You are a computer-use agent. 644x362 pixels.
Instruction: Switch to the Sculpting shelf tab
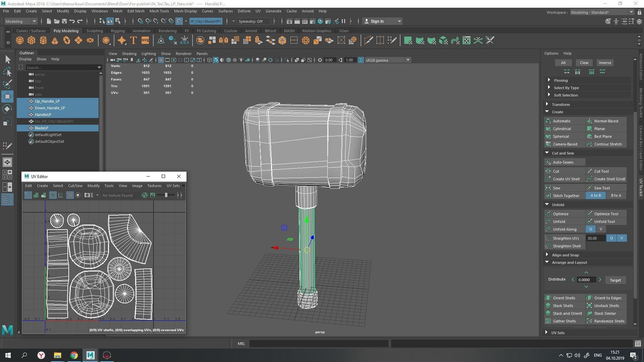click(x=95, y=31)
